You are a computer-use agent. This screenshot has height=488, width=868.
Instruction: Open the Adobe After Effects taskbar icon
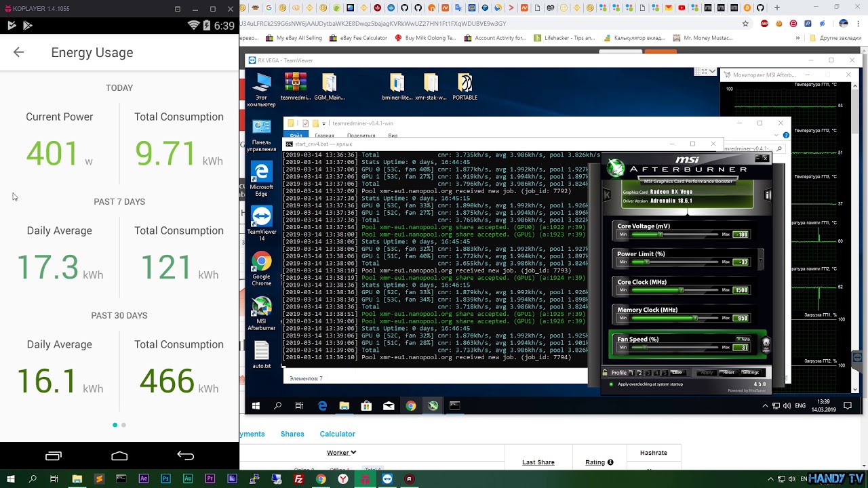tap(144, 479)
